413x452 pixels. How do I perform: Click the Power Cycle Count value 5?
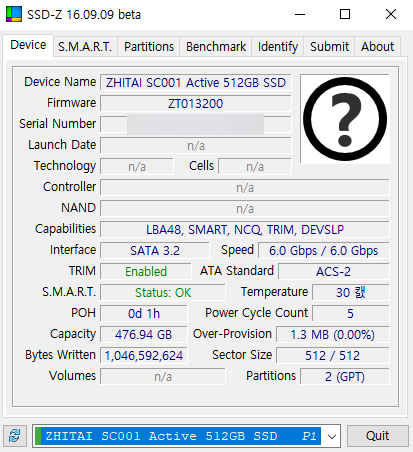(x=350, y=314)
